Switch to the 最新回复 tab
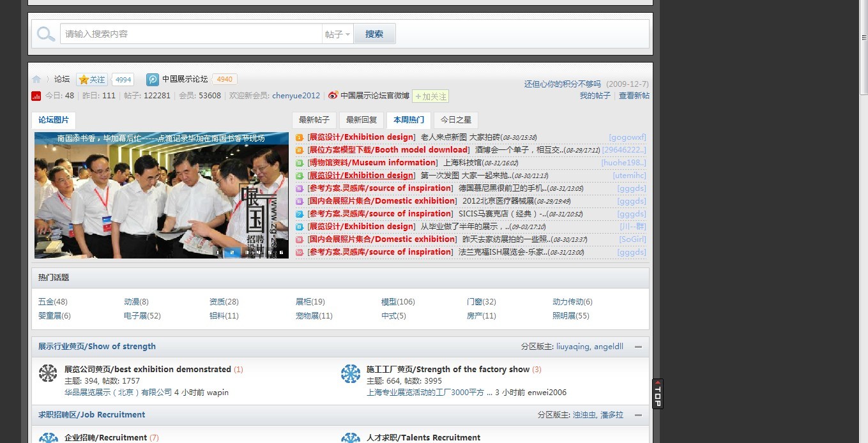 pyautogui.click(x=362, y=120)
